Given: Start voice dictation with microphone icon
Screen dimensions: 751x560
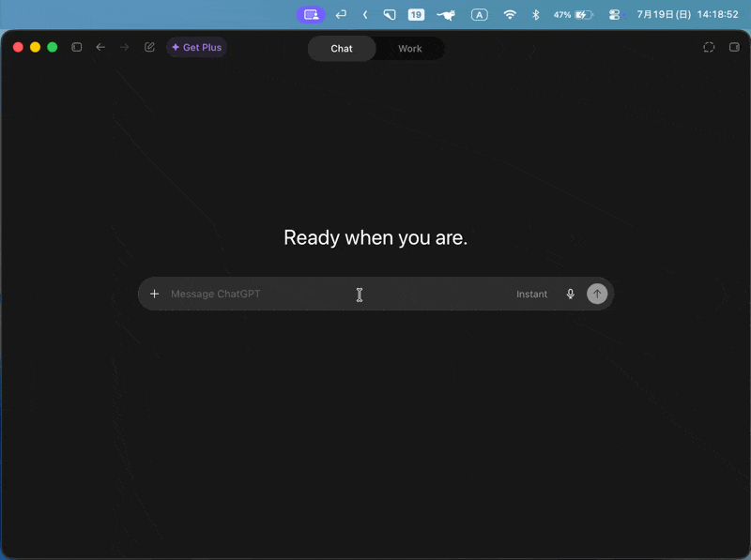Looking at the screenshot, I should [571, 294].
